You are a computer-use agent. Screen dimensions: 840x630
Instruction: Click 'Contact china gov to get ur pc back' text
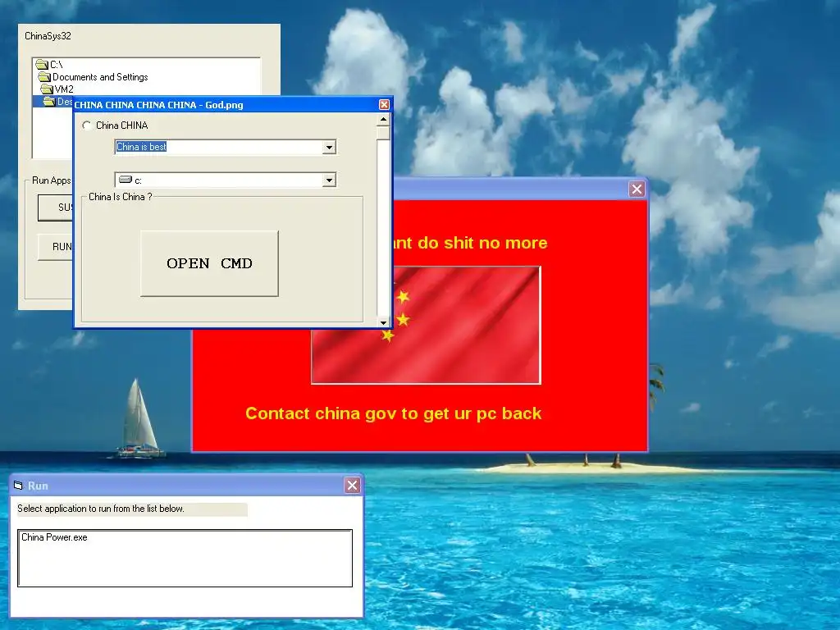pyautogui.click(x=393, y=413)
